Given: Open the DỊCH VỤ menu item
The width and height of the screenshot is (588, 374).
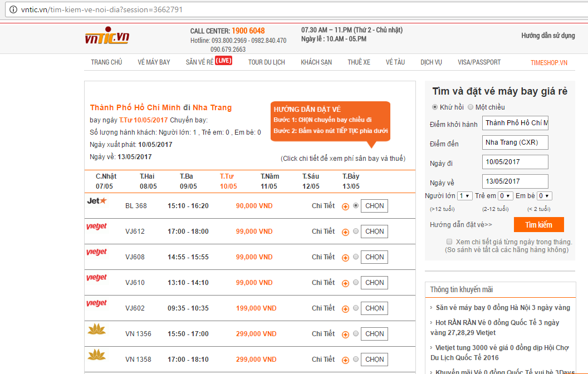Looking at the screenshot, I should click(x=431, y=62).
